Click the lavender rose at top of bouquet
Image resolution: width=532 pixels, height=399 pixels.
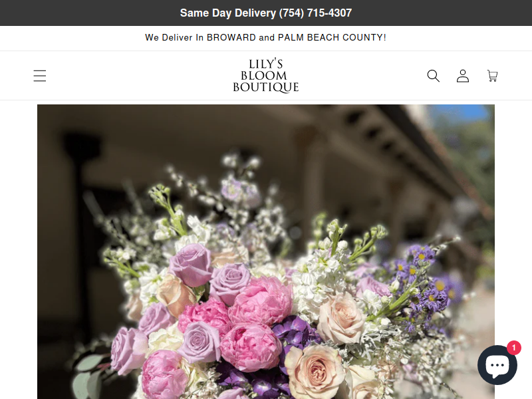pyautogui.click(x=191, y=265)
